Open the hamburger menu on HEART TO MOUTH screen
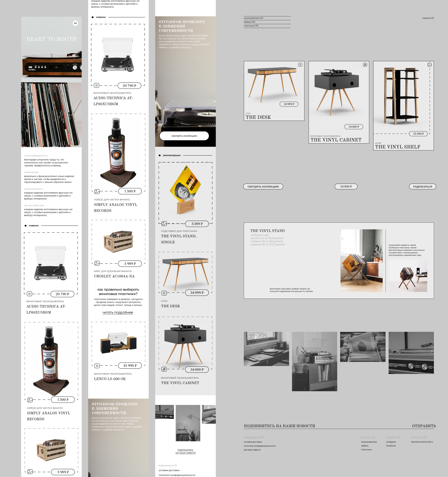448x477 pixels. pos(75,23)
